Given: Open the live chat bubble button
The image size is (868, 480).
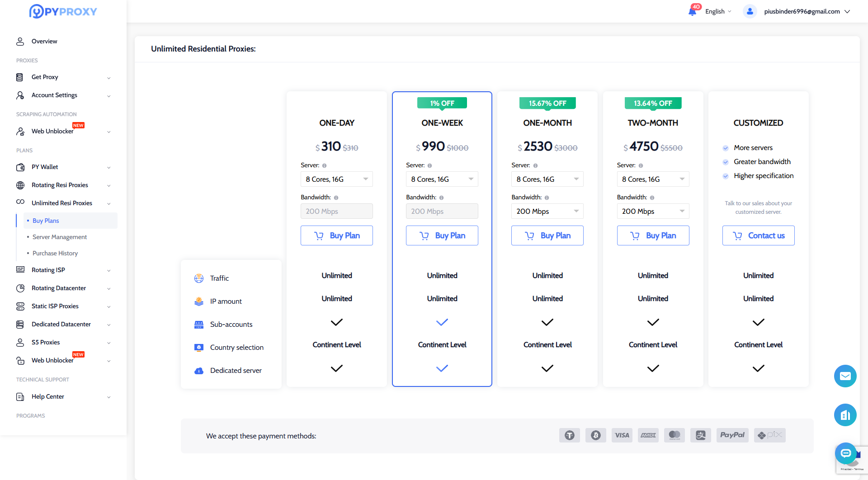Looking at the screenshot, I should coord(845,453).
